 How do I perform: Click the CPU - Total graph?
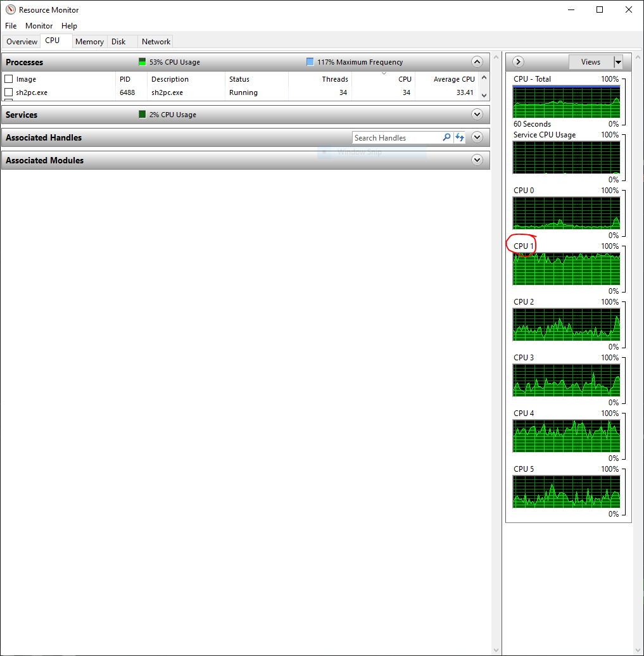[x=567, y=102]
